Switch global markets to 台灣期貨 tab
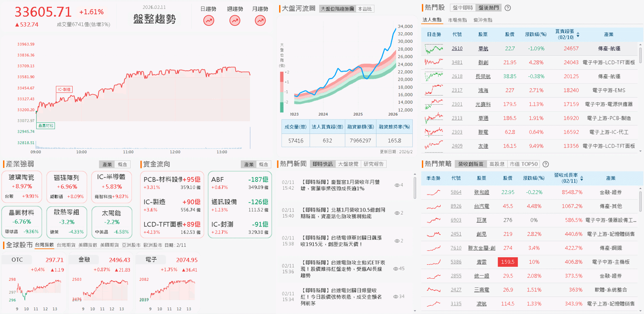Image resolution: width=644 pixels, height=314 pixels. 67,245
